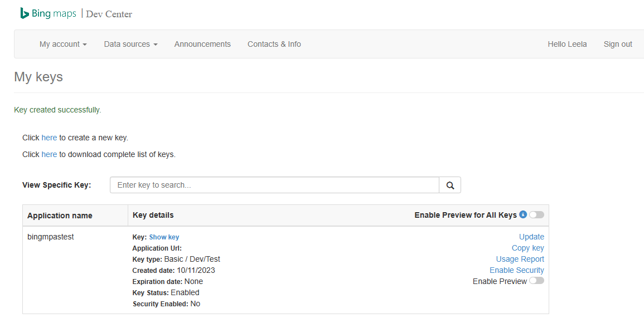The image size is (644, 323).
Task: Toggle Enable Preview for bingmpastest key
Action: 536,281
